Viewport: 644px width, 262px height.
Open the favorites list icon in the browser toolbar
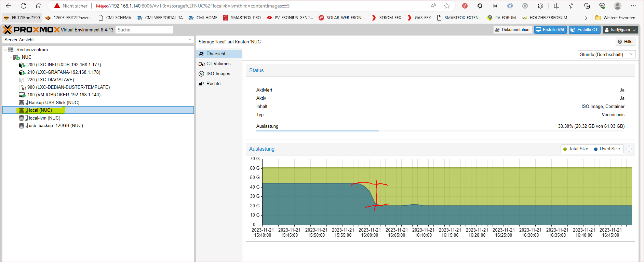pos(572,6)
